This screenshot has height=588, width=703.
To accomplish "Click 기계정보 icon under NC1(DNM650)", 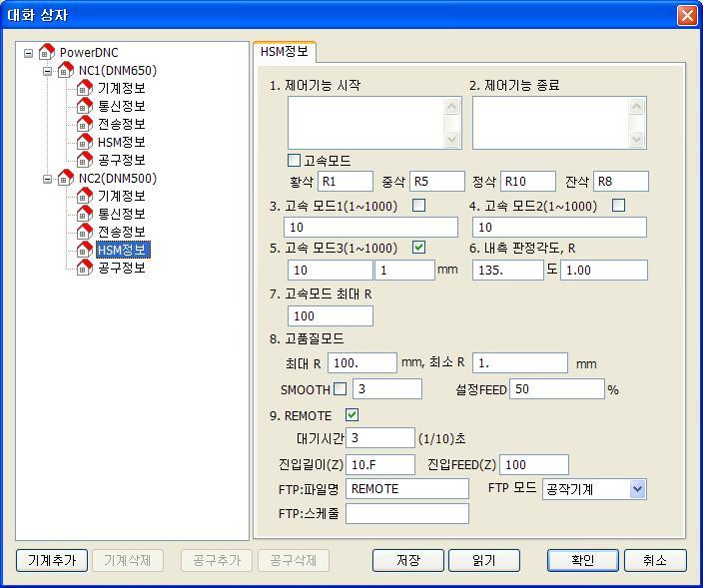I will pos(84,88).
